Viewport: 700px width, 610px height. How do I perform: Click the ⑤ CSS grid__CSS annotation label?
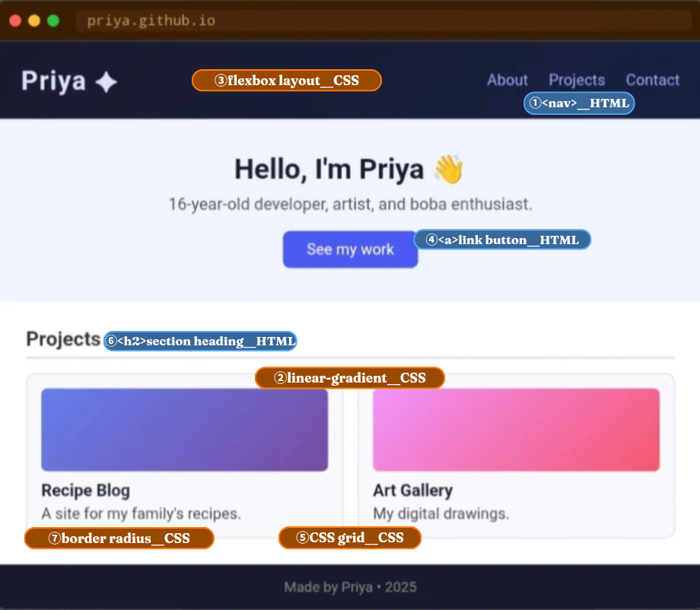[350, 538]
